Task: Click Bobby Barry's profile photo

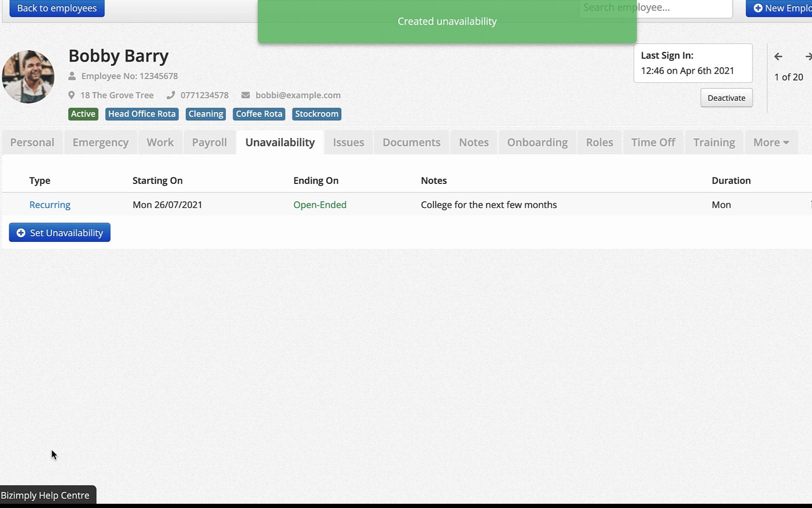Action: coord(28,77)
